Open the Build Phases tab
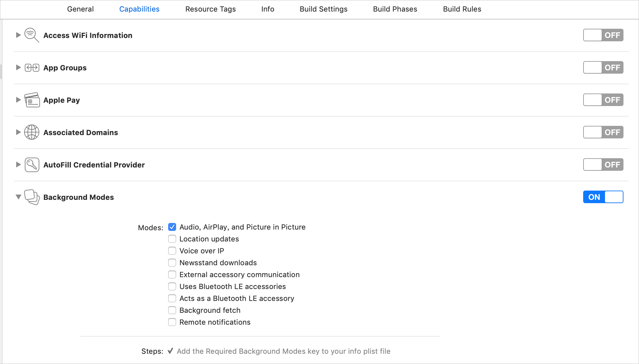The height and width of the screenshot is (364, 639). pyautogui.click(x=395, y=9)
